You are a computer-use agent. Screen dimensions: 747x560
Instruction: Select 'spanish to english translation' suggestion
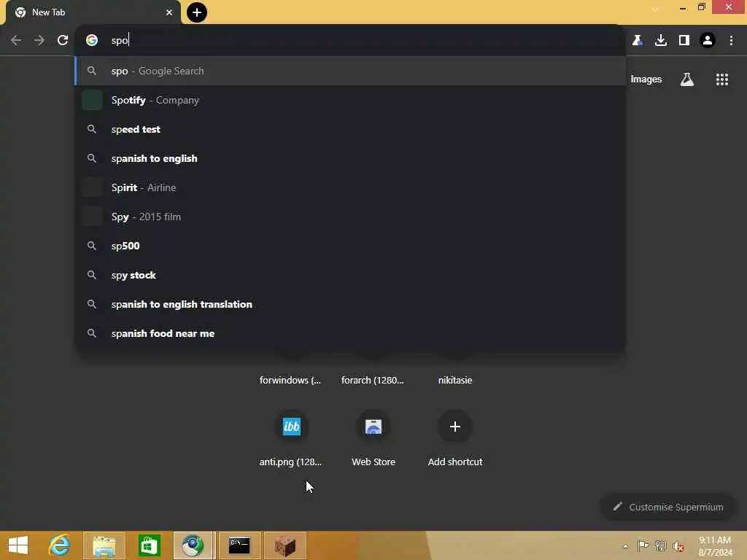click(x=350, y=304)
